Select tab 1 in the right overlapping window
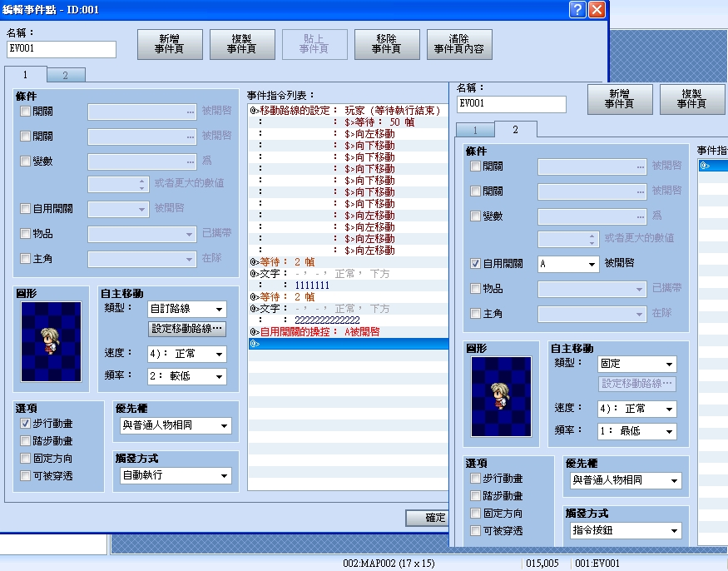The height and width of the screenshot is (571, 728). click(x=475, y=130)
